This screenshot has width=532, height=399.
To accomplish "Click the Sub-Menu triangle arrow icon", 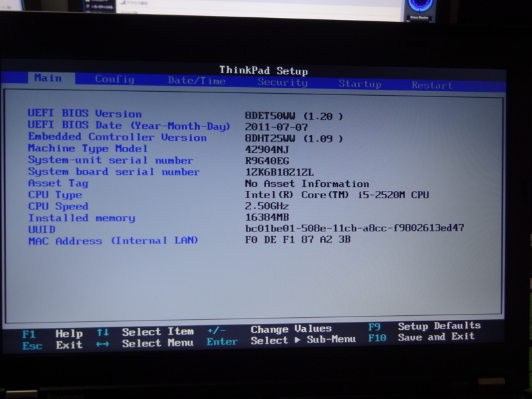I will [x=297, y=340].
